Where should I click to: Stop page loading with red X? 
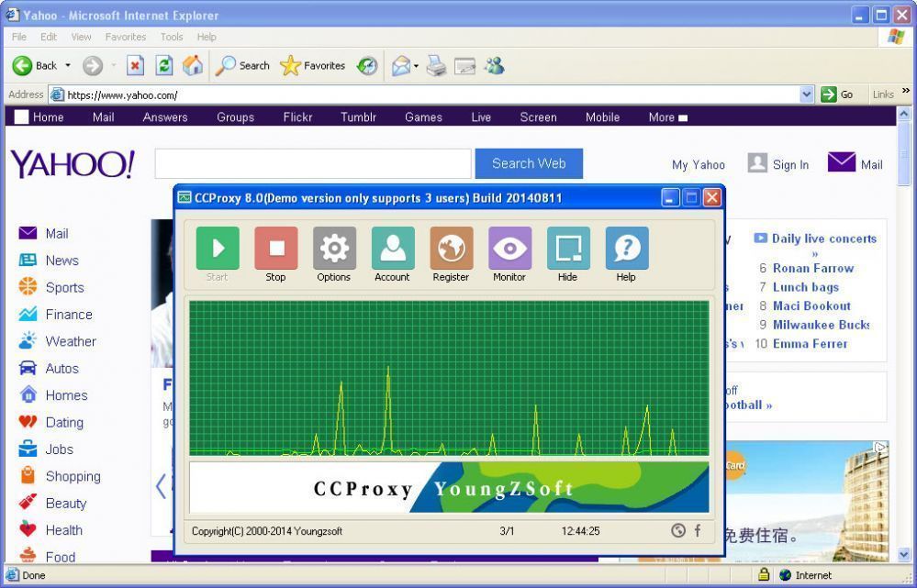[x=135, y=65]
